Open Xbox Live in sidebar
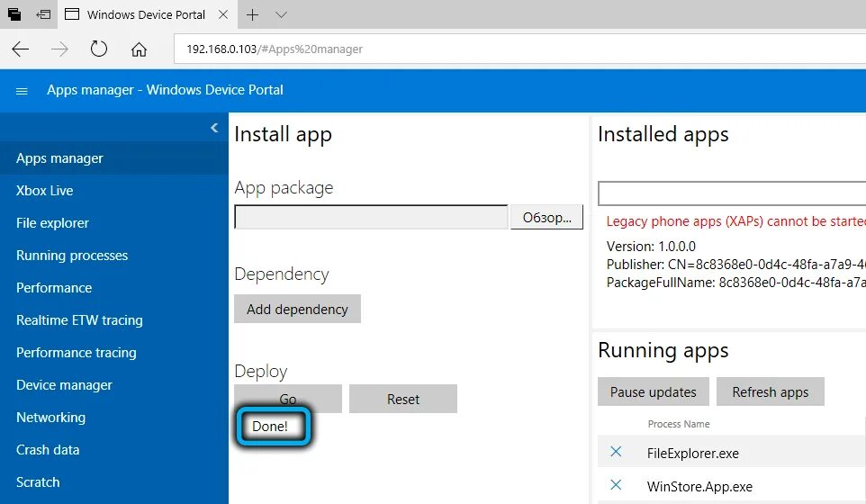Viewport: 866px width, 504px height. (45, 191)
